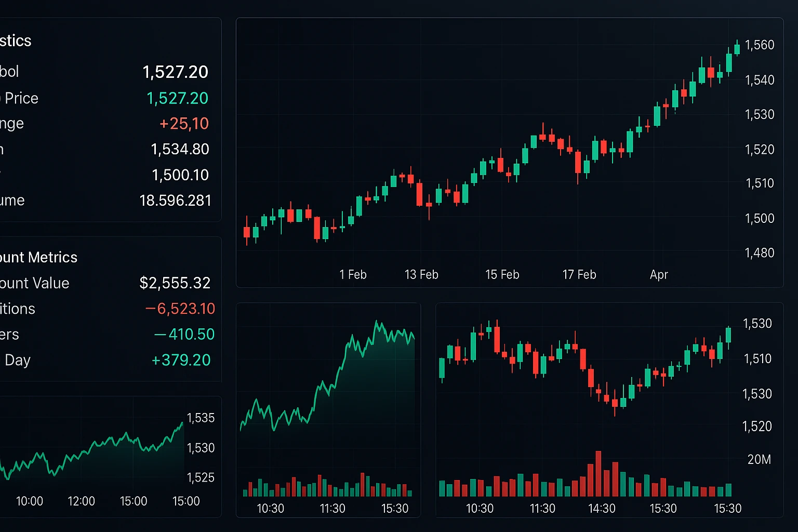The image size is (798, 532).
Task: Click the Metrics panel heading
Action: (38, 257)
